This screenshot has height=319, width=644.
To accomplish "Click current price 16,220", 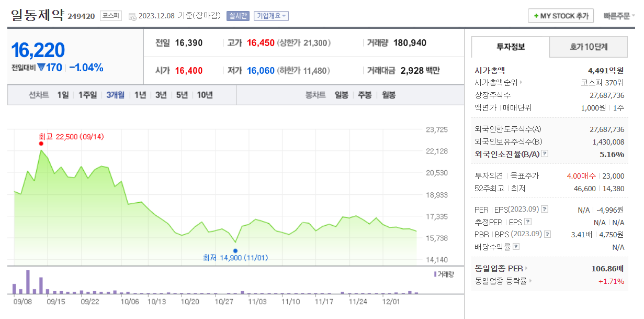I will (38, 50).
